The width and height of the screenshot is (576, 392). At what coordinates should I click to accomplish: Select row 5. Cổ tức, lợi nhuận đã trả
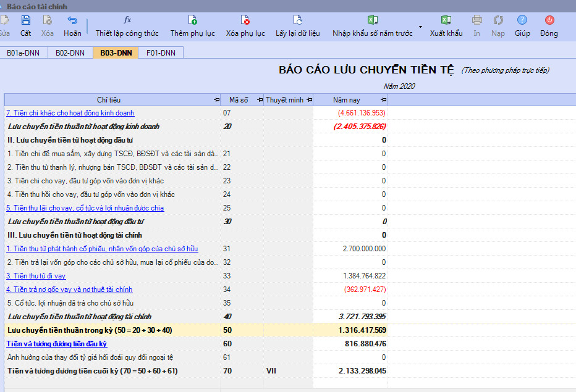[196, 303]
